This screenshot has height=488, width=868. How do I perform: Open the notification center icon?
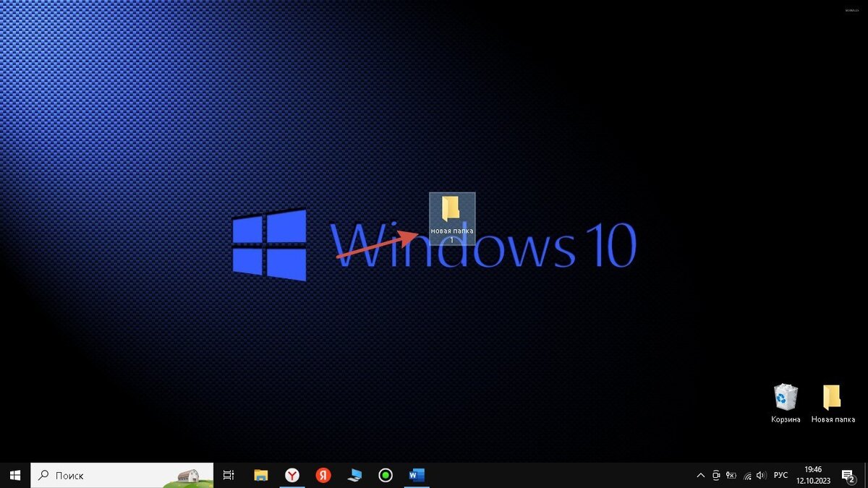click(x=848, y=475)
